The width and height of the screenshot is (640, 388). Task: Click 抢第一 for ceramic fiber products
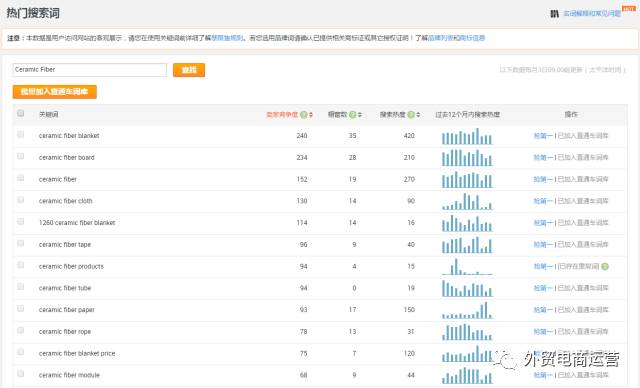coord(543,266)
